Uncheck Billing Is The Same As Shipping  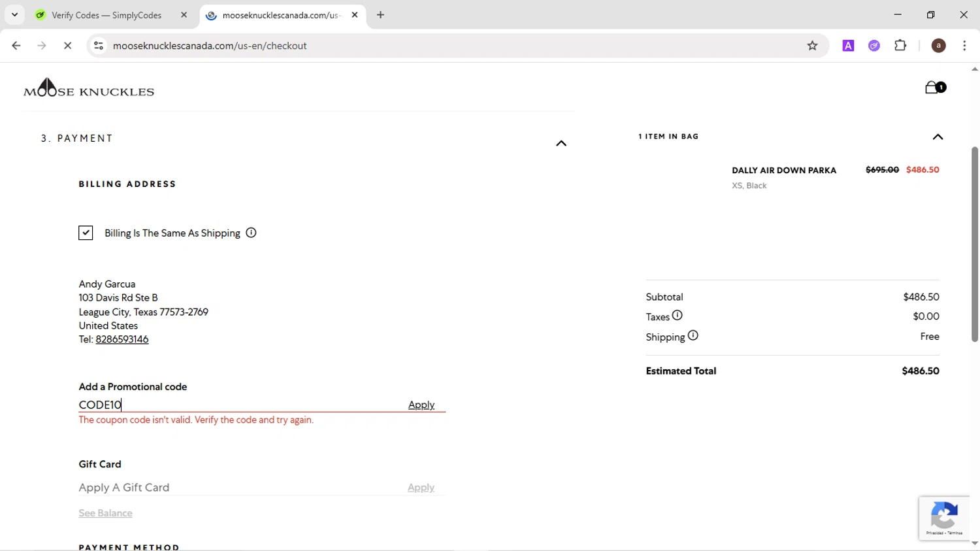coord(86,233)
